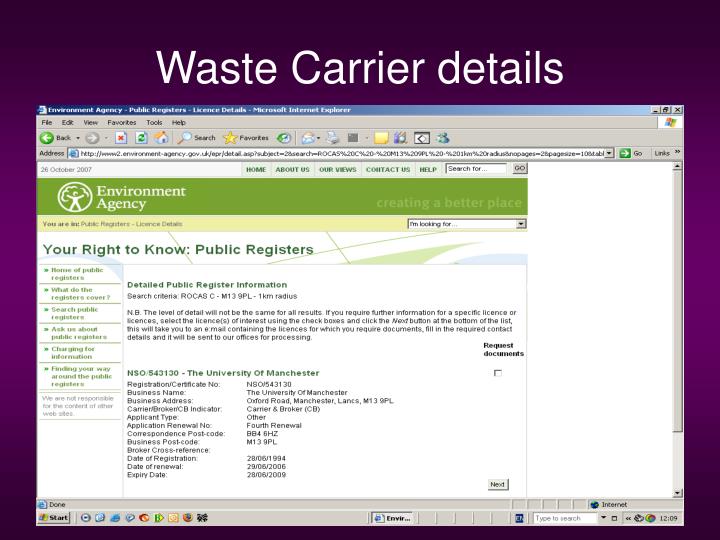Open "Ask us about public registers" link
The image size is (720, 540).
[79, 333]
